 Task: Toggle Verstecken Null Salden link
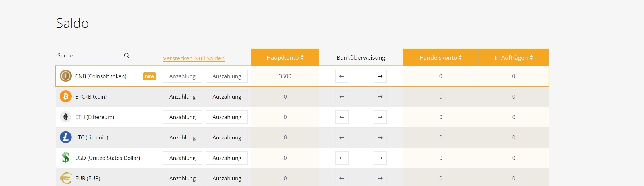click(x=194, y=58)
